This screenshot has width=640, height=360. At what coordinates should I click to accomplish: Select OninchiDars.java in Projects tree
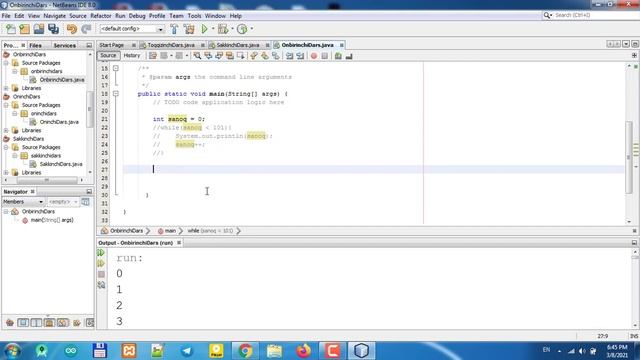pos(59,122)
